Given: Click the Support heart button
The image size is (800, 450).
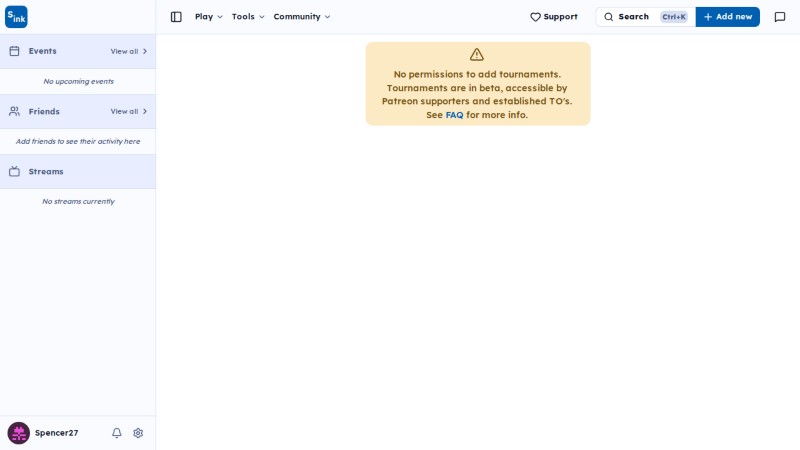Looking at the screenshot, I should tap(554, 17).
